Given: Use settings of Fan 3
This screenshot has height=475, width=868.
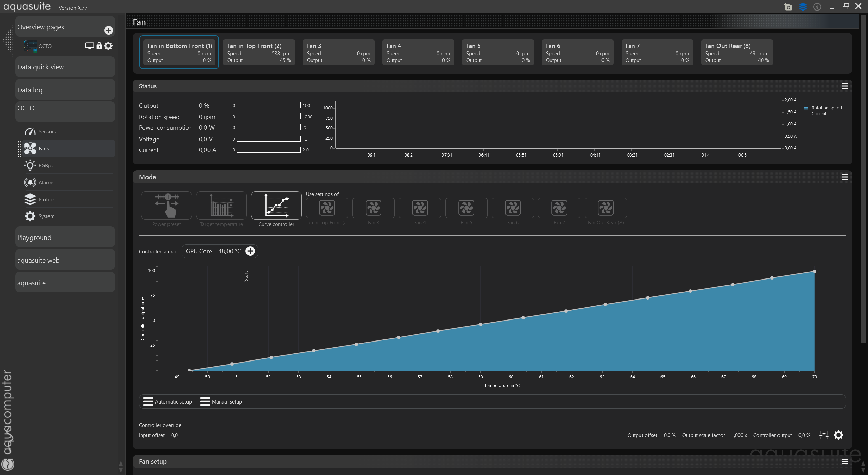Looking at the screenshot, I should click(x=373, y=208).
